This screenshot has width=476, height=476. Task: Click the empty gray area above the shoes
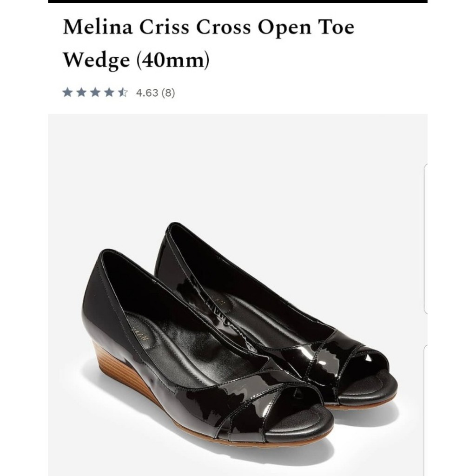238,172
